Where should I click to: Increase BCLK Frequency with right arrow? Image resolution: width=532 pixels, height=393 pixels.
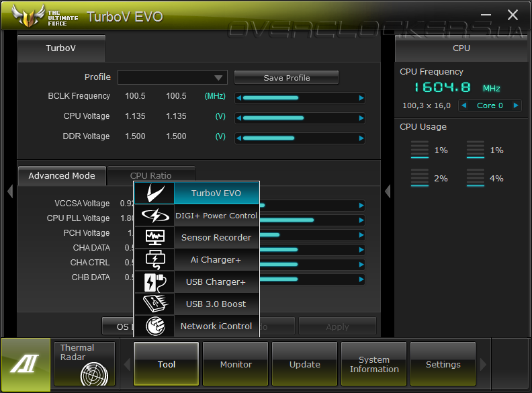[x=361, y=98]
